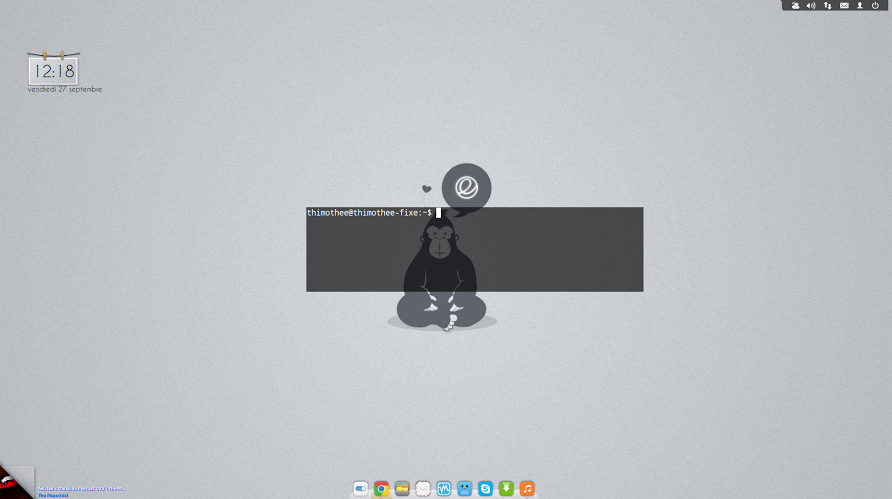Click the 12:18 desktop clock widget
Screen dimensions: 892x499
click(53, 71)
